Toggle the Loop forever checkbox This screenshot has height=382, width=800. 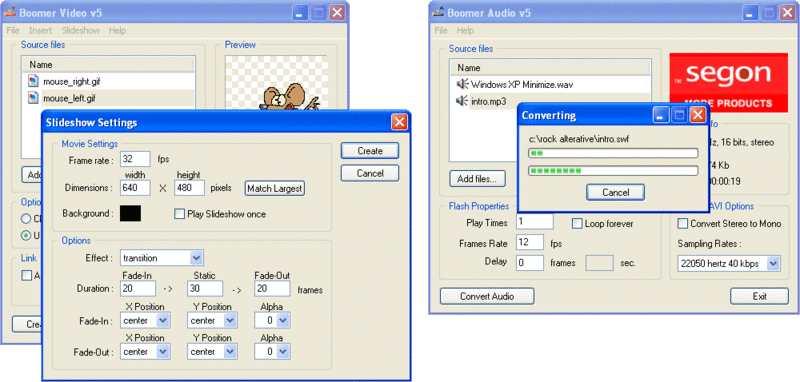tap(577, 223)
